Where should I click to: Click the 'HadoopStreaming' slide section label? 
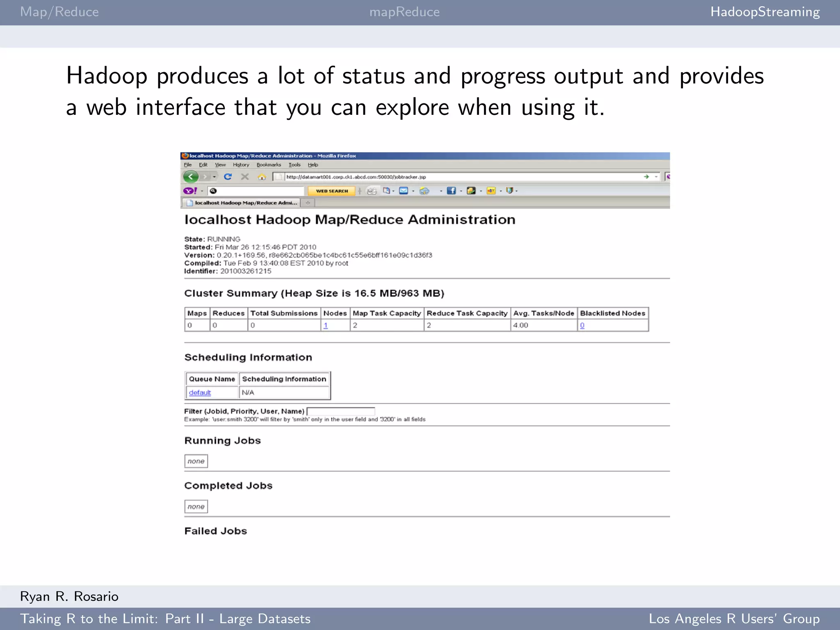pos(765,12)
